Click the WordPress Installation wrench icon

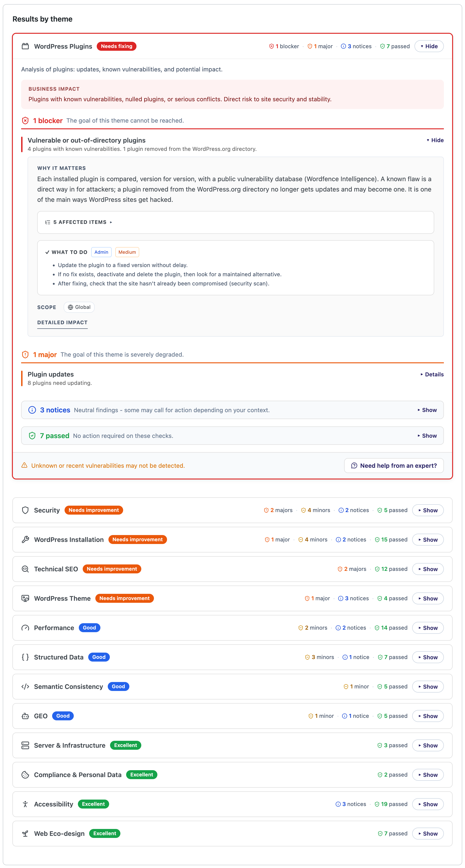click(x=25, y=539)
